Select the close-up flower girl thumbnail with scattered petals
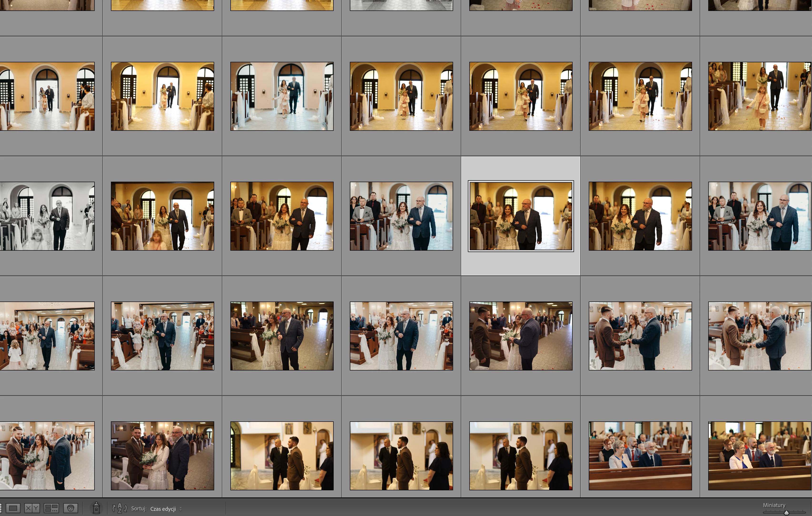 (x=759, y=96)
